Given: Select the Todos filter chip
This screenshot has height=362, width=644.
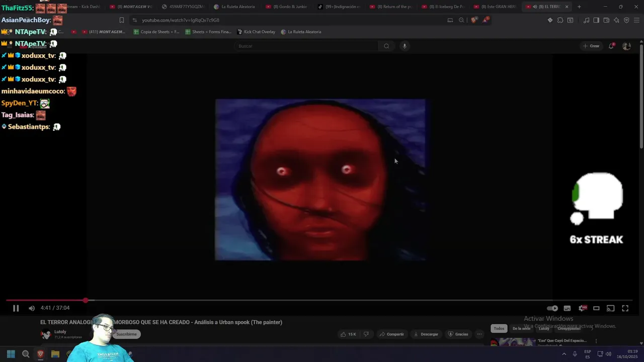Looking at the screenshot, I should pyautogui.click(x=499, y=329).
